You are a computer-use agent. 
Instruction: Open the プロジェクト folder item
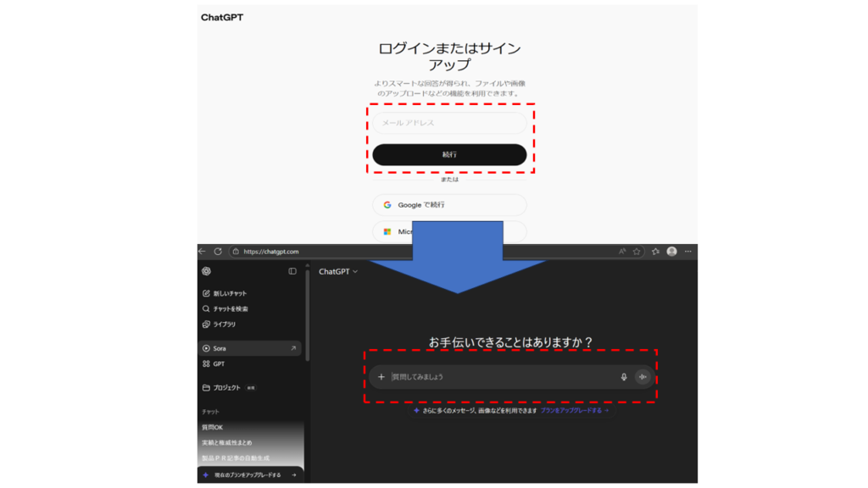click(226, 388)
